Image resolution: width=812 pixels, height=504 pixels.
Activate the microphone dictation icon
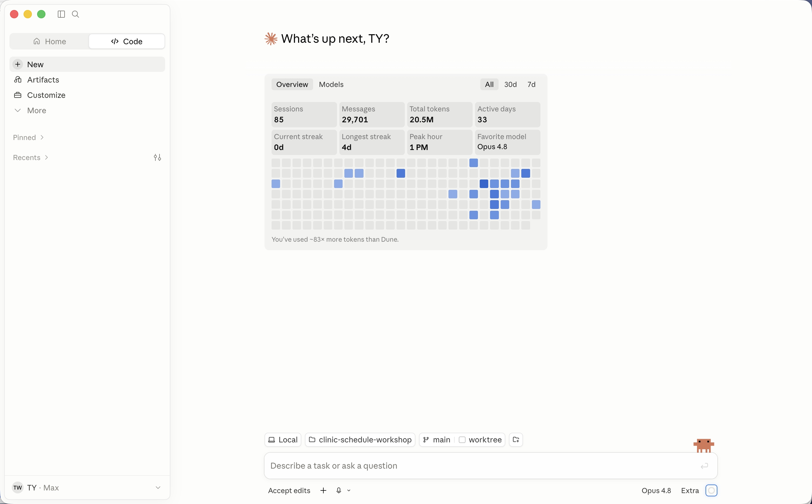coord(339,490)
